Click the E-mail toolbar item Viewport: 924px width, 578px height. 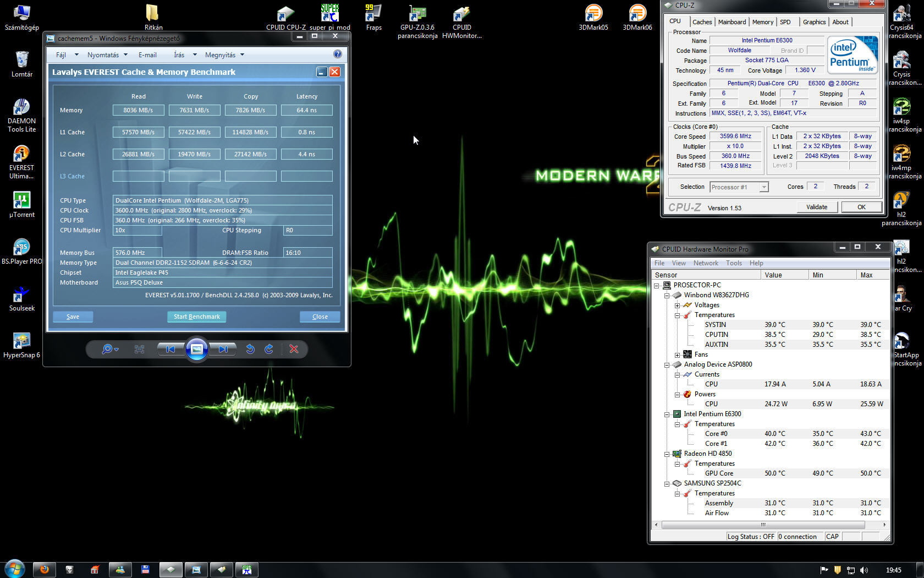click(x=147, y=54)
